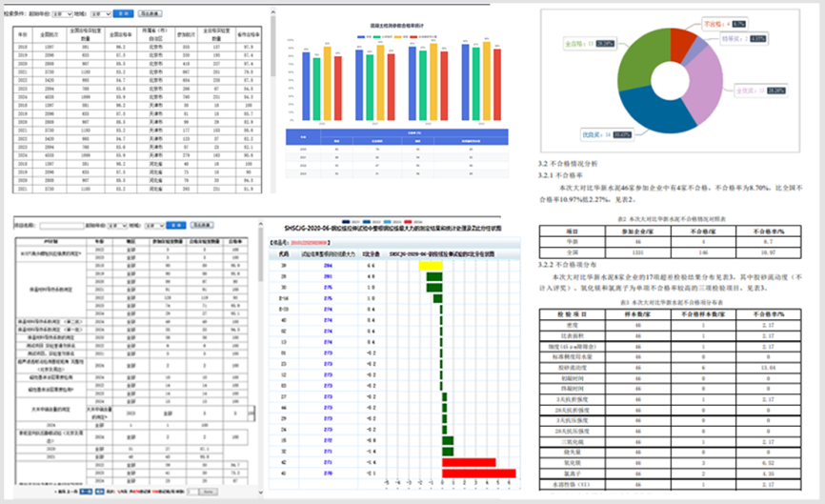Open the 地域 dropdown in 检索条件 row
825x504 pixels.
pyautogui.click(x=101, y=14)
